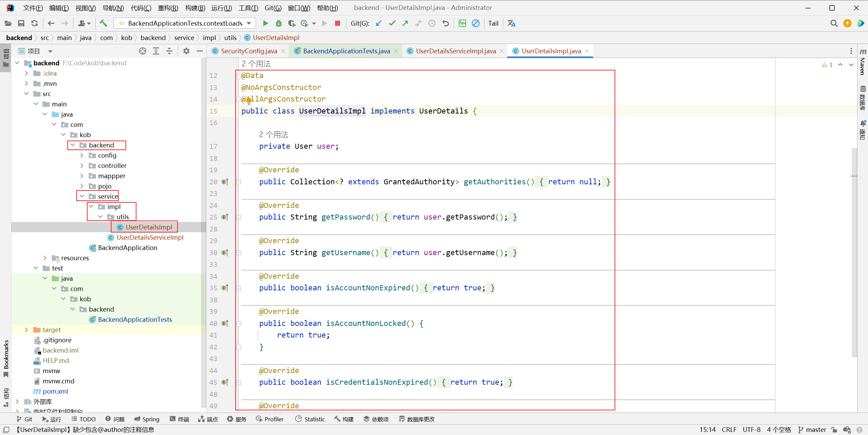868x435 pixels.
Task: Expand the pojo package
Action: (x=82, y=186)
